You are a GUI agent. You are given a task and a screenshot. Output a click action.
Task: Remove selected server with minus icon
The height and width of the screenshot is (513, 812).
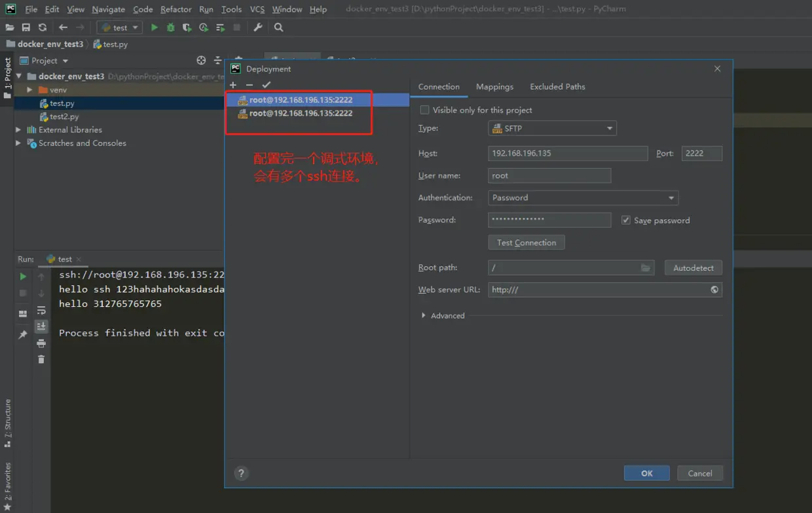pyautogui.click(x=249, y=85)
